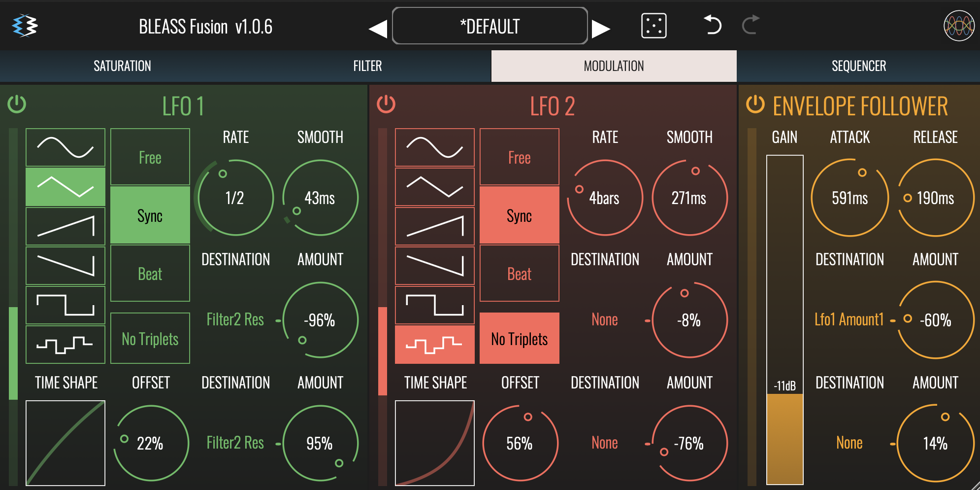
Task: Switch to the FILTER tab
Action: 368,66
